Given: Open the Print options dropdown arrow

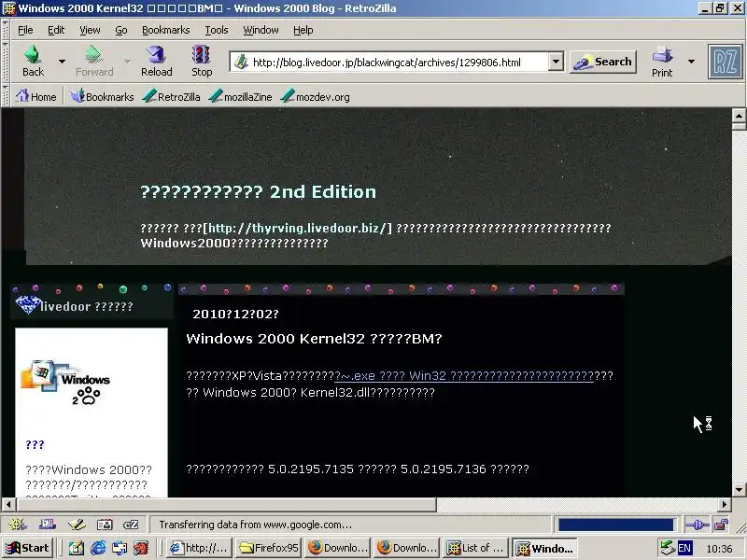Looking at the screenshot, I should (691, 62).
